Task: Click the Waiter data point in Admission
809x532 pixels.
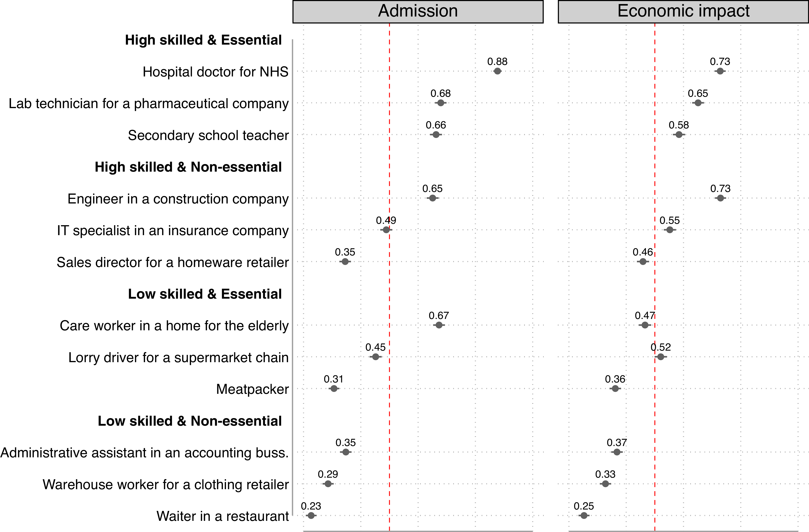Action: [311, 515]
